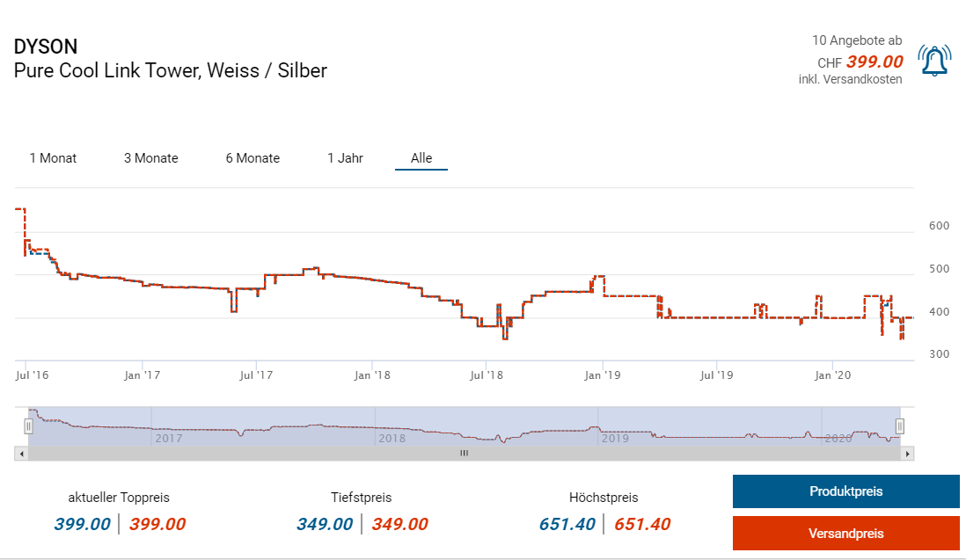Switch to the 3 Monate range
966x560 pixels.
click(x=150, y=158)
